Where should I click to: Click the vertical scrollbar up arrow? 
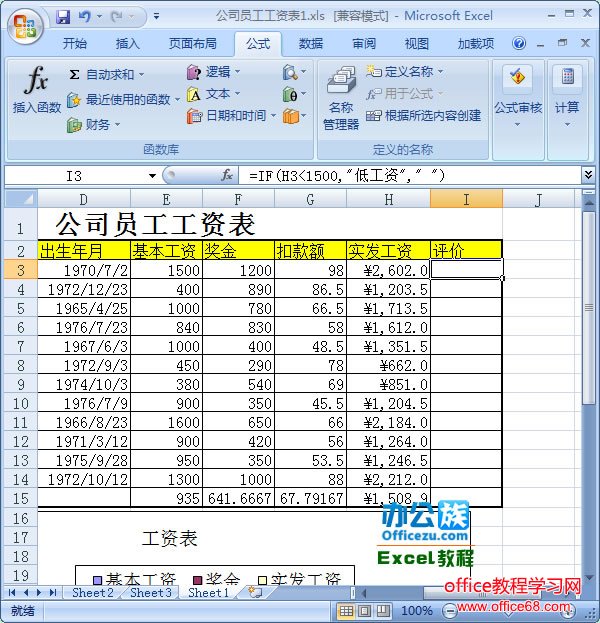589,204
